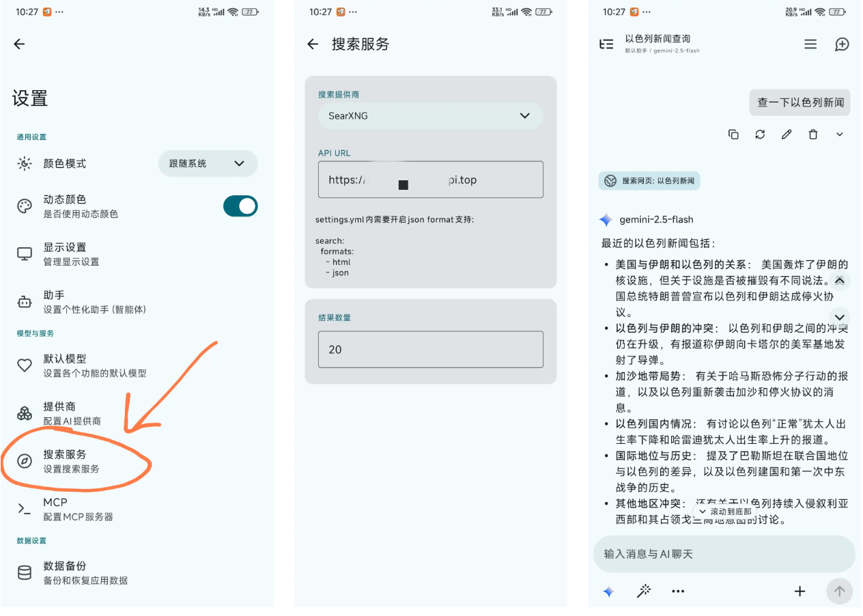Viewport: 863px width, 616px height.
Task: Open the hamburger menu in chat header
Action: click(810, 44)
